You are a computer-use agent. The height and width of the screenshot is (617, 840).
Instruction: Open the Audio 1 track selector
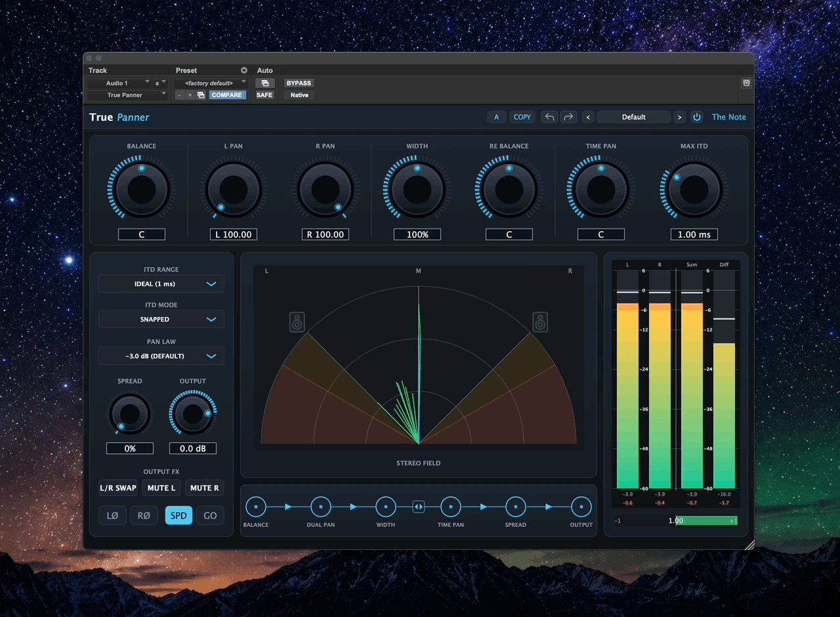pyautogui.click(x=119, y=83)
